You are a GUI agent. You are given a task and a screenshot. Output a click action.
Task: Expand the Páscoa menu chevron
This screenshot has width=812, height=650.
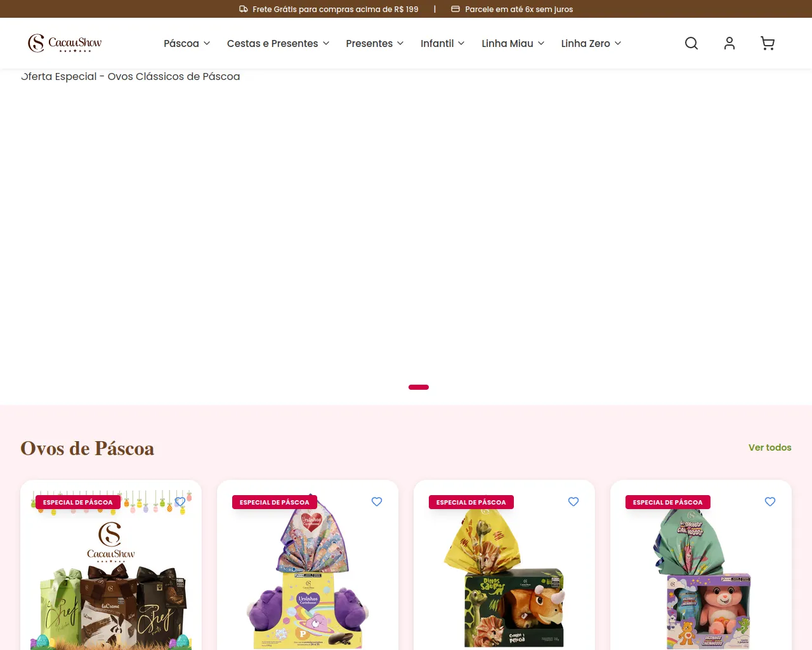207,43
